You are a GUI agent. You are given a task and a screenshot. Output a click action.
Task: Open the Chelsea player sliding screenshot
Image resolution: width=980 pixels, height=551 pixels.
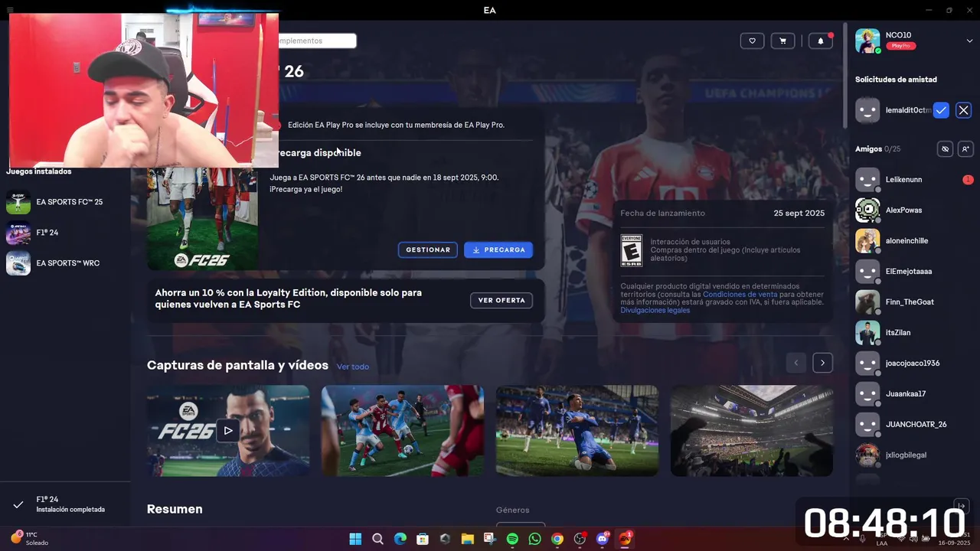(577, 430)
